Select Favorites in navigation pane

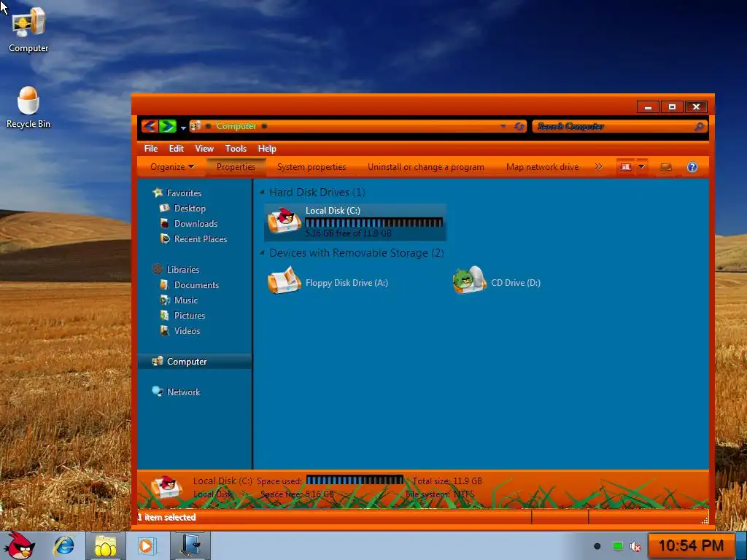coord(184,192)
